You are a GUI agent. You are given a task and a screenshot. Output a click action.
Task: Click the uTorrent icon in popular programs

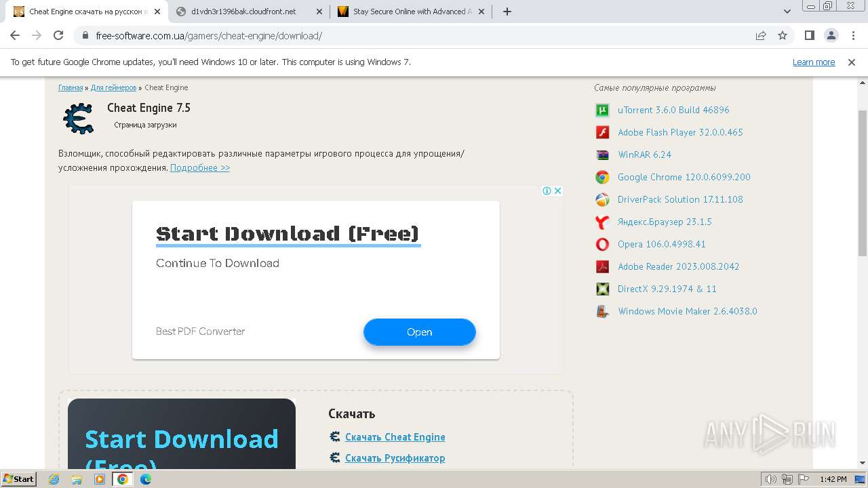point(602,110)
